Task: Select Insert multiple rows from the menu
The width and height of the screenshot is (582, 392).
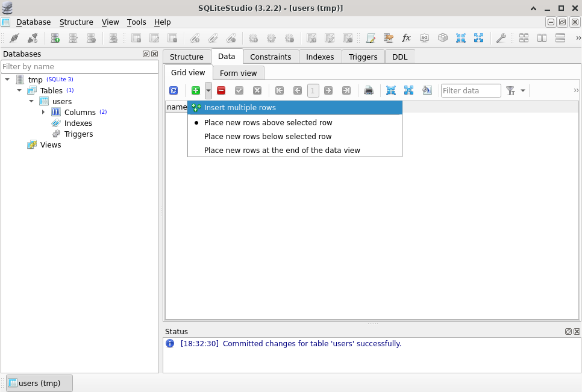Action: pyautogui.click(x=295, y=108)
